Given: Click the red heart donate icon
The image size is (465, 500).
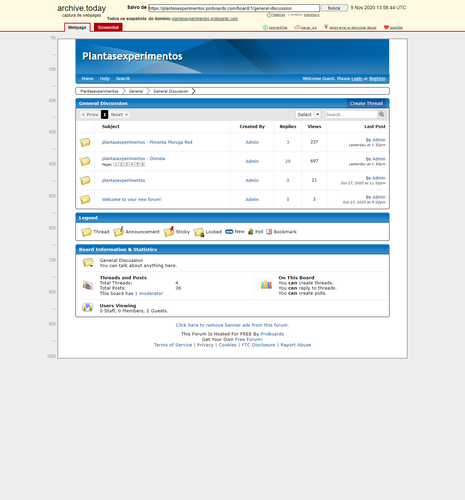Looking at the screenshot, I should (386, 27).
